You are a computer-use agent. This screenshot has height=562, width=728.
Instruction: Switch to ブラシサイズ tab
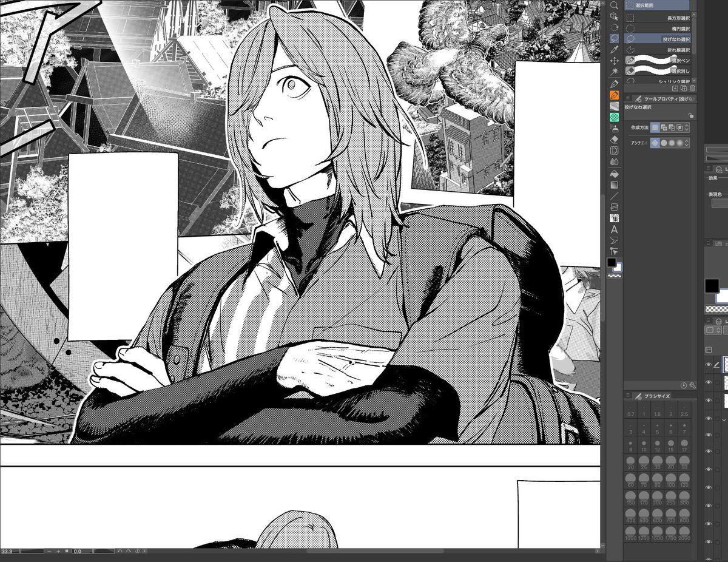tap(652, 396)
